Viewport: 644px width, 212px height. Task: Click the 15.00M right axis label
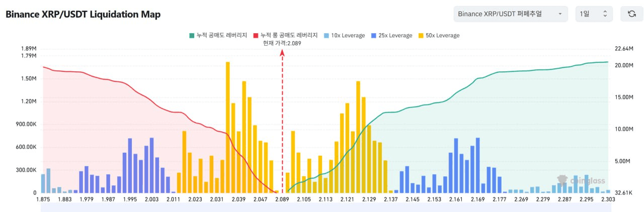(x=623, y=97)
